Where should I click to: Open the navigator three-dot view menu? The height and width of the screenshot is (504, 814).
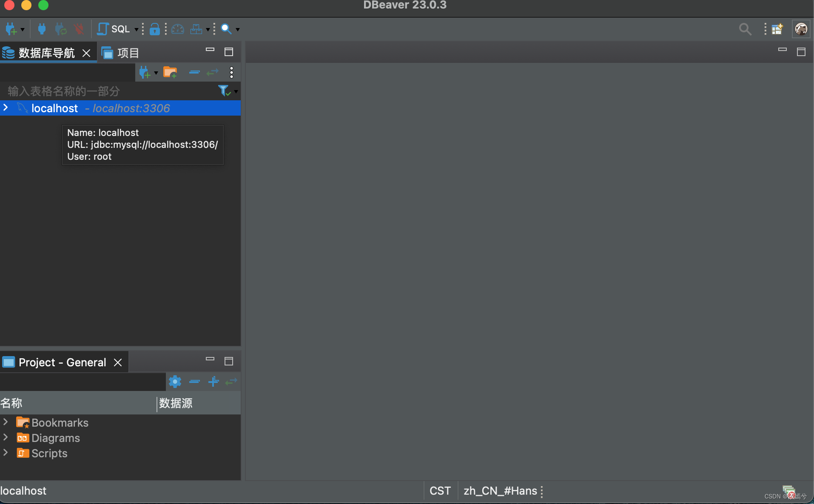[231, 72]
